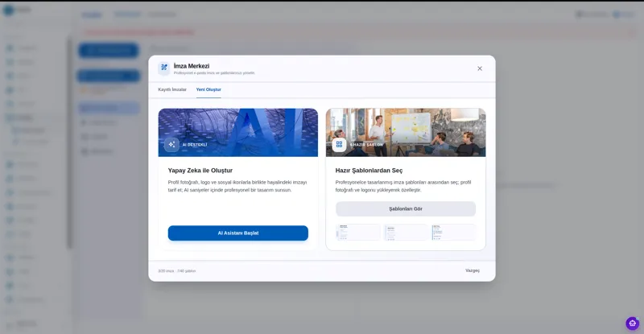Click the Hazır Şablon grid icon
644x334 pixels.
pos(339,145)
